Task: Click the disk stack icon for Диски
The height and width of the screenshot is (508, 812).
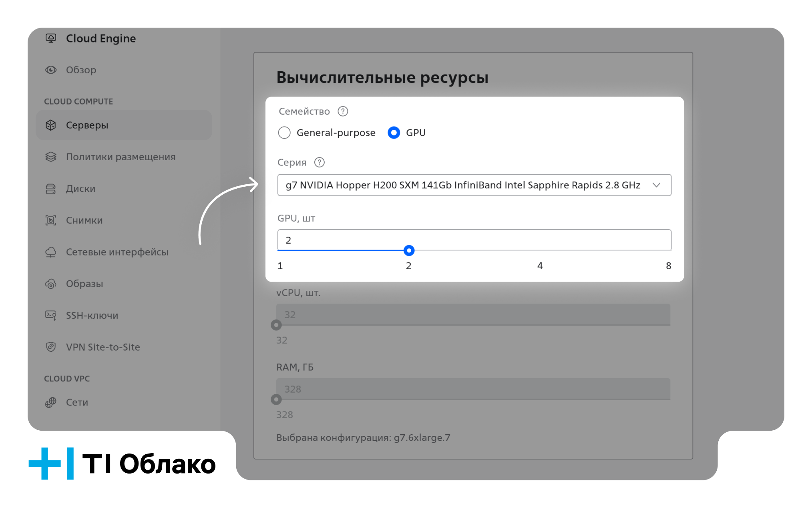Action: click(51, 189)
